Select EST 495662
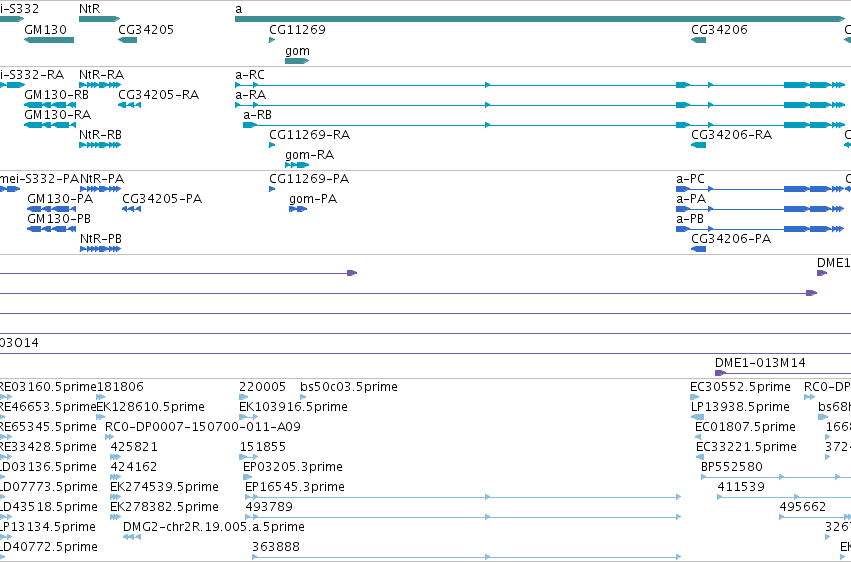 (815, 518)
